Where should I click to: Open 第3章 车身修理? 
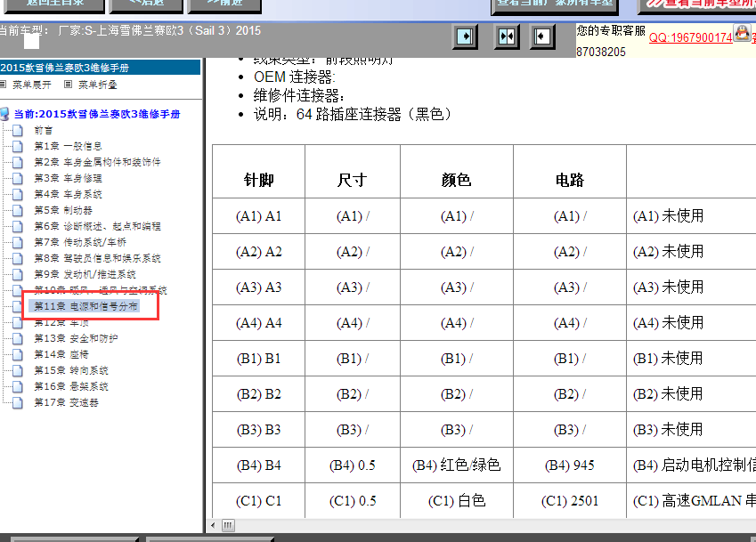tap(68, 178)
